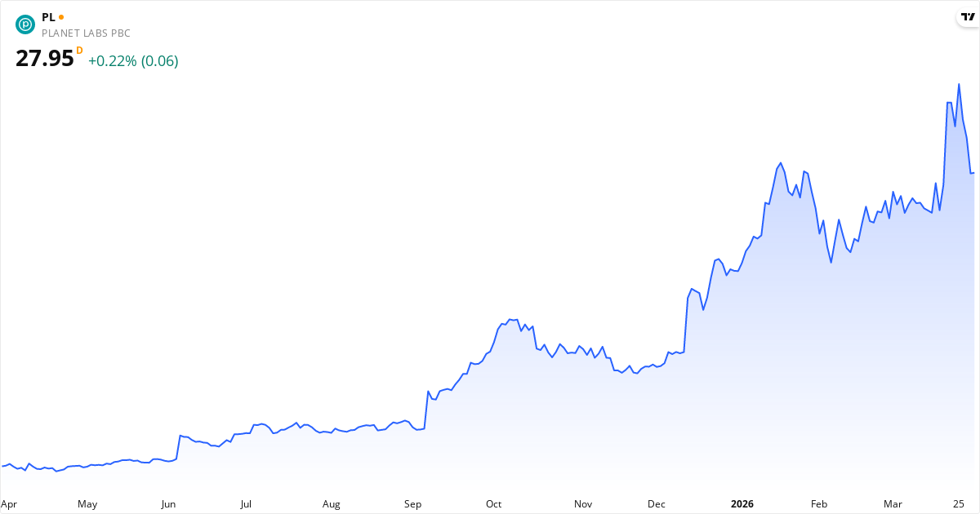Click the Apr label on the time axis
The width and height of the screenshot is (980, 514).
9,504
